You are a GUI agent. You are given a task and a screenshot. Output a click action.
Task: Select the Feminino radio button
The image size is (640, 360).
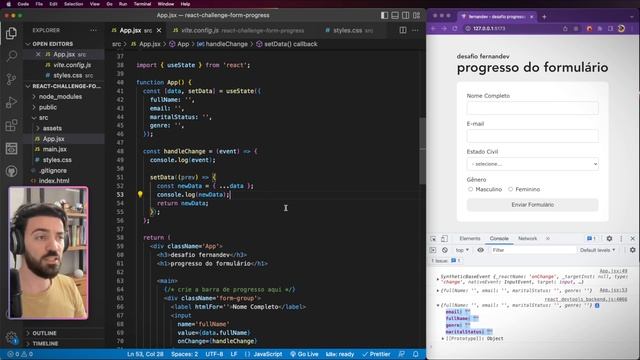click(x=510, y=189)
